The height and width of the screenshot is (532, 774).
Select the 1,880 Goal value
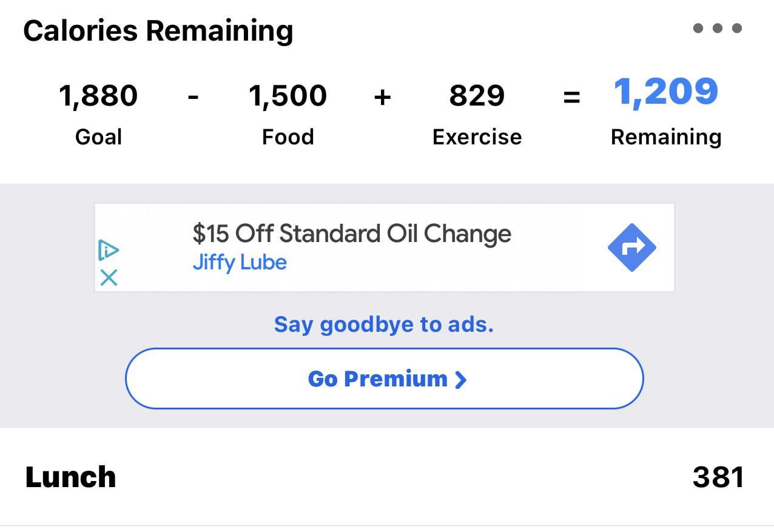[98, 96]
